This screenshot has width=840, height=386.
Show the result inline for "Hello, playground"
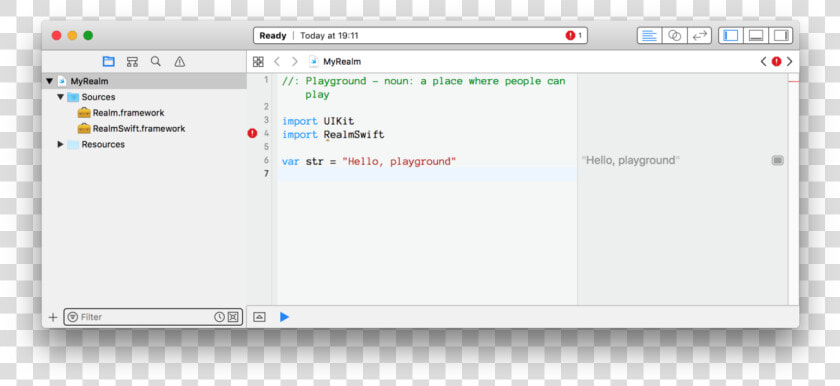[x=778, y=161]
